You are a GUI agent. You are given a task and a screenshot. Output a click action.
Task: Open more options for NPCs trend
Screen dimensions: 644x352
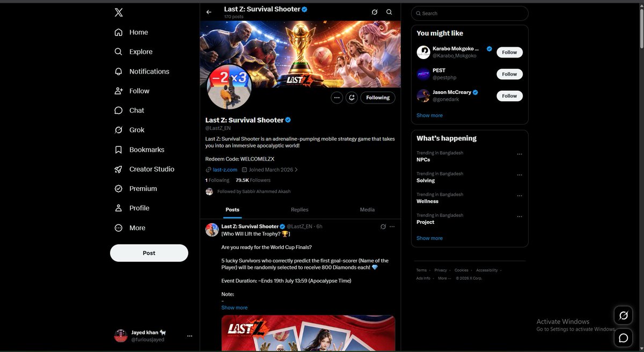tap(519, 154)
